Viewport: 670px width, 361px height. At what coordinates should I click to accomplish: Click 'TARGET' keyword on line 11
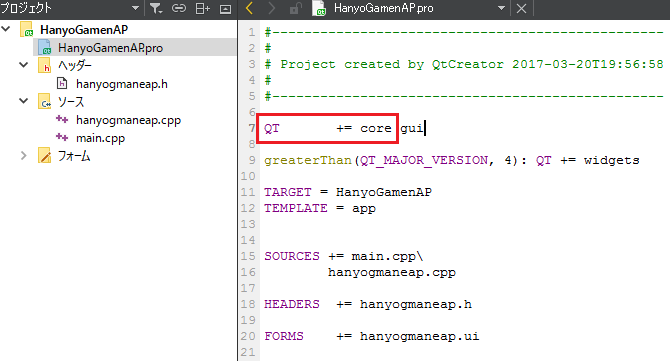[x=288, y=192]
